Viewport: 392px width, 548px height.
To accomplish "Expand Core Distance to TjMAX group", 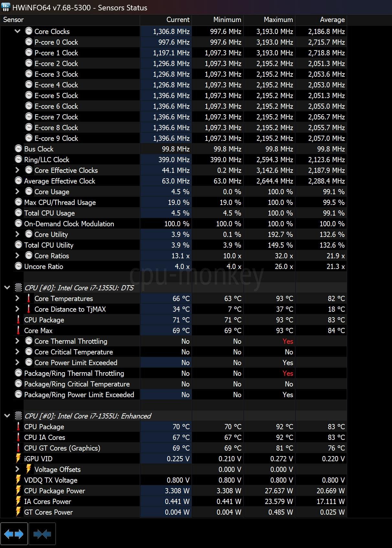I will pos(17,309).
